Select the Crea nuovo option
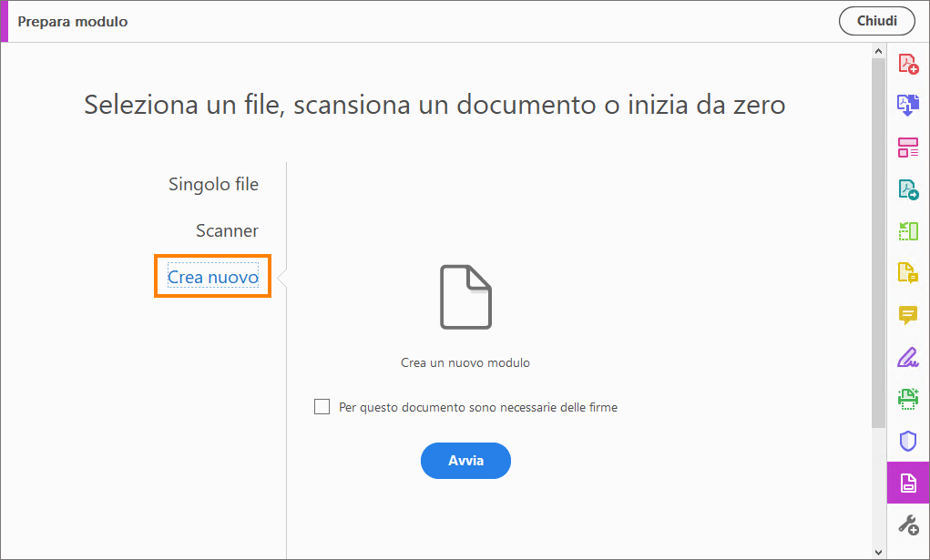The height and width of the screenshot is (560, 930). pyautogui.click(x=212, y=276)
